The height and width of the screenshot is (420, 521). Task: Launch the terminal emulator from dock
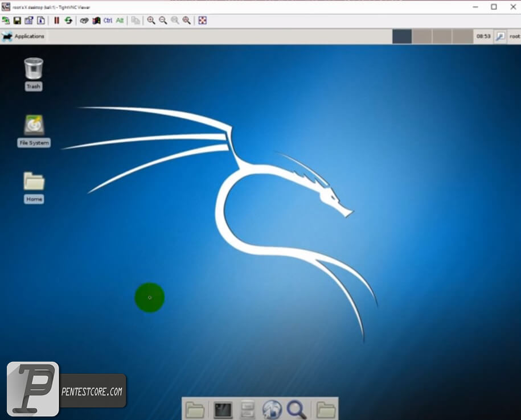pyautogui.click(x=223, y=410)
